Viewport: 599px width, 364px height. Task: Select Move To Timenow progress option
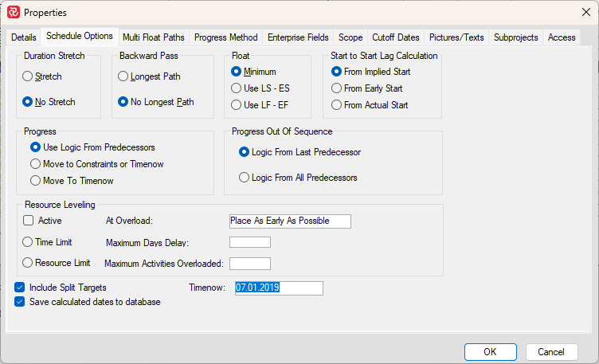[35, 181]
